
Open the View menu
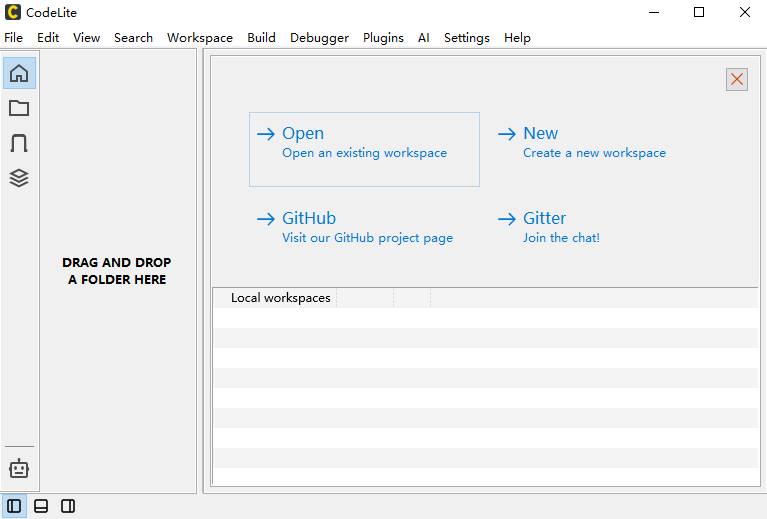[87, 38]
